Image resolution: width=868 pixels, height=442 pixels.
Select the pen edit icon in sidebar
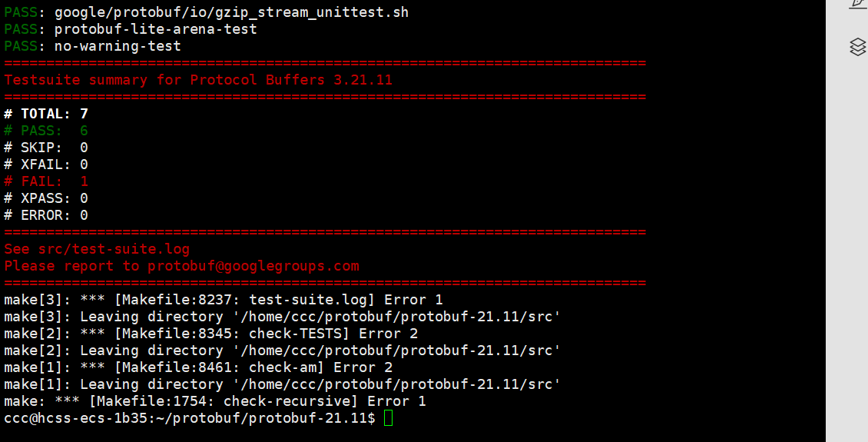click(859, 3)
